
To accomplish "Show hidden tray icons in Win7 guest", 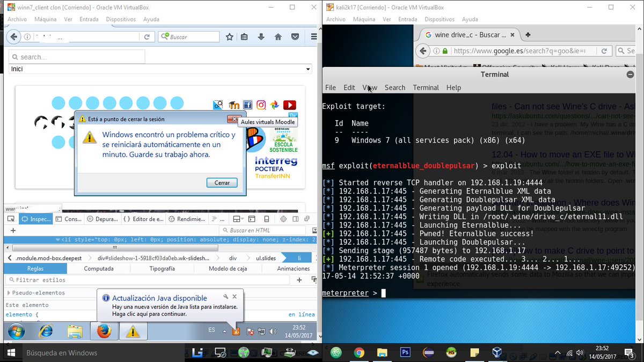I will (x=226, y=332).
